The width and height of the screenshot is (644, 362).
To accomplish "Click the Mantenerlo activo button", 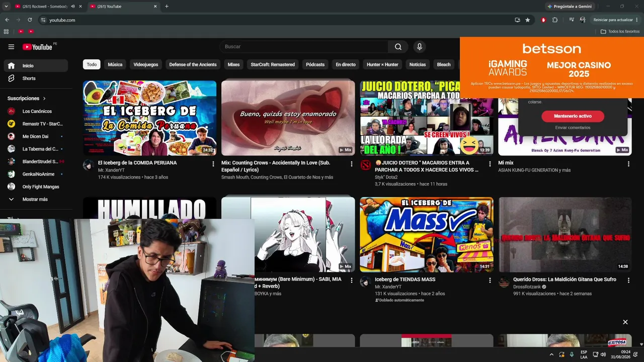I will pyautogui.click(x=573, y=116).
